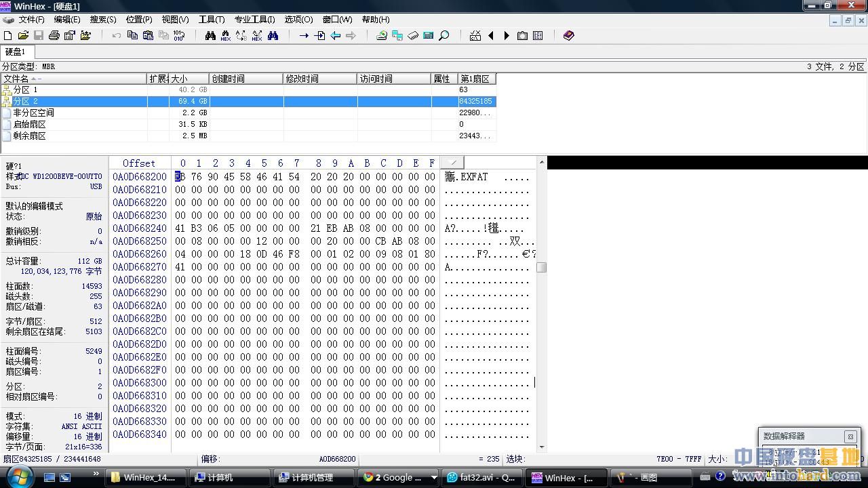
Task: Click the Copy Block toolbar icon
Action: click(132, 35)
